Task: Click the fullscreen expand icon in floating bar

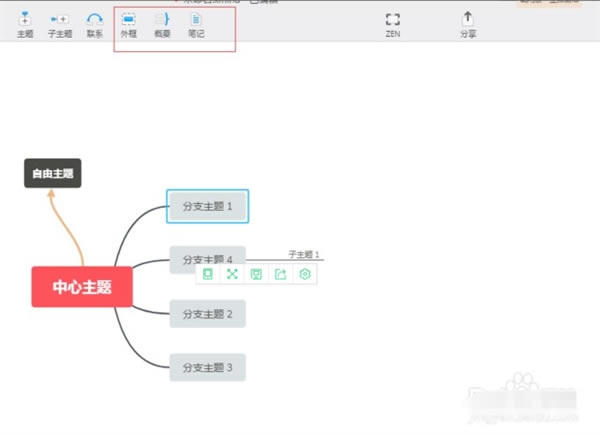Action: [232, 274]
